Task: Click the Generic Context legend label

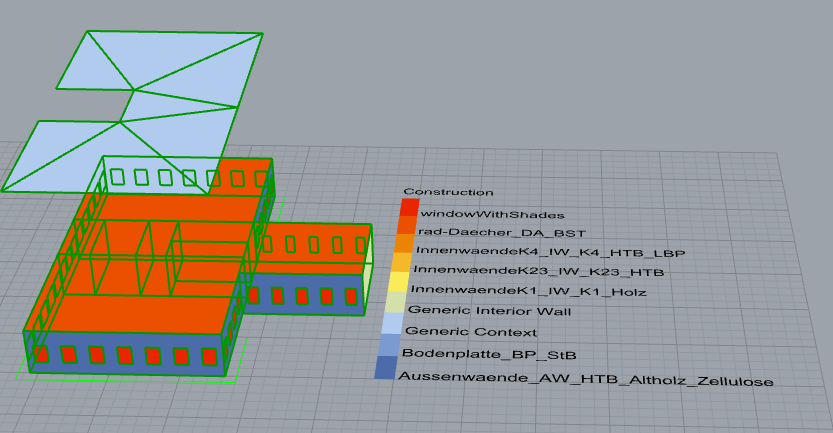Action: click(x=471, y=332)
